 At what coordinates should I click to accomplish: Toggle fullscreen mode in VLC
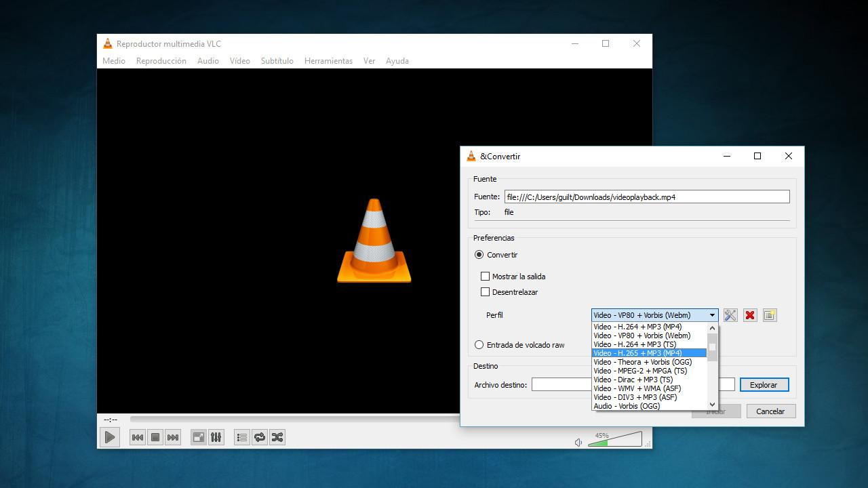(x=198, y=437)
